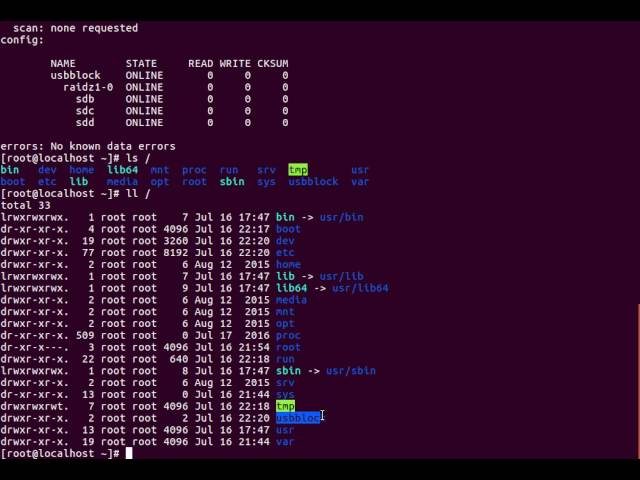Click the var directory in ll listing
The image size is (640, 480).
(285, 442)
